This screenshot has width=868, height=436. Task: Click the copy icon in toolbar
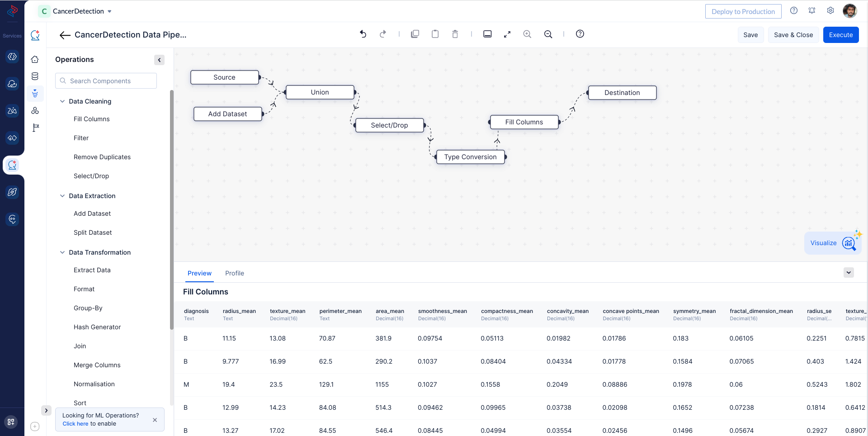[x=415, y=34]
